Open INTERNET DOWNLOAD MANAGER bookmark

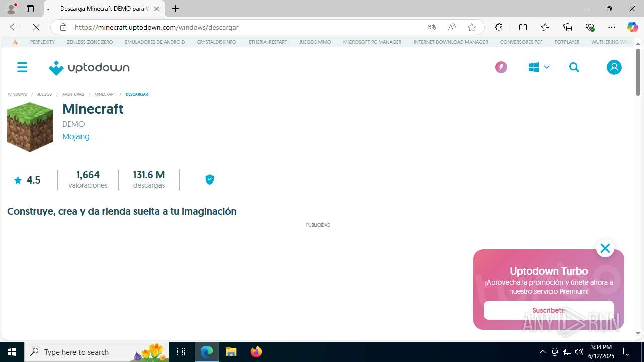tap(451, 42)
